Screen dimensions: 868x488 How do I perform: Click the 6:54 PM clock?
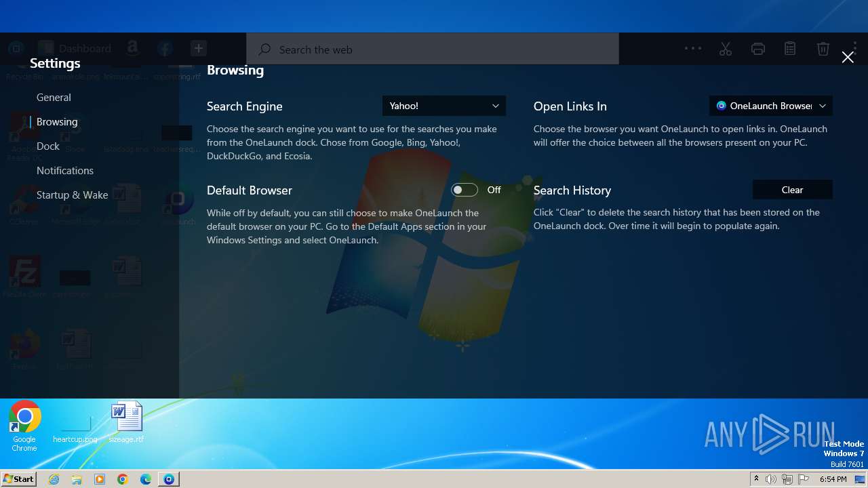(833, 479)
